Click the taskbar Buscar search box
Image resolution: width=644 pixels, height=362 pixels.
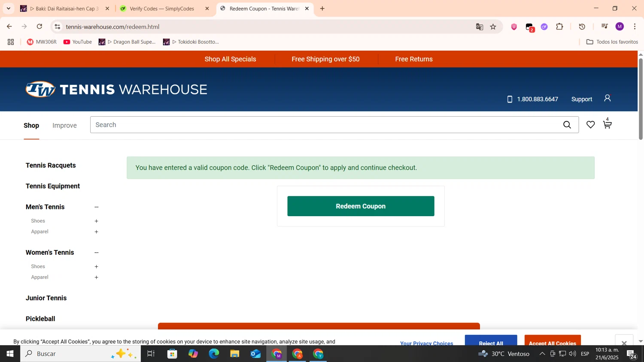80,354
